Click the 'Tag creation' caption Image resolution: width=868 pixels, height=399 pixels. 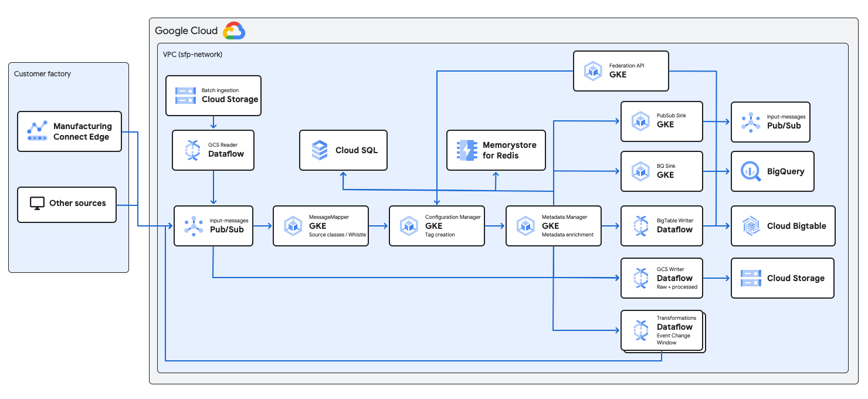(x=440, y=235)
